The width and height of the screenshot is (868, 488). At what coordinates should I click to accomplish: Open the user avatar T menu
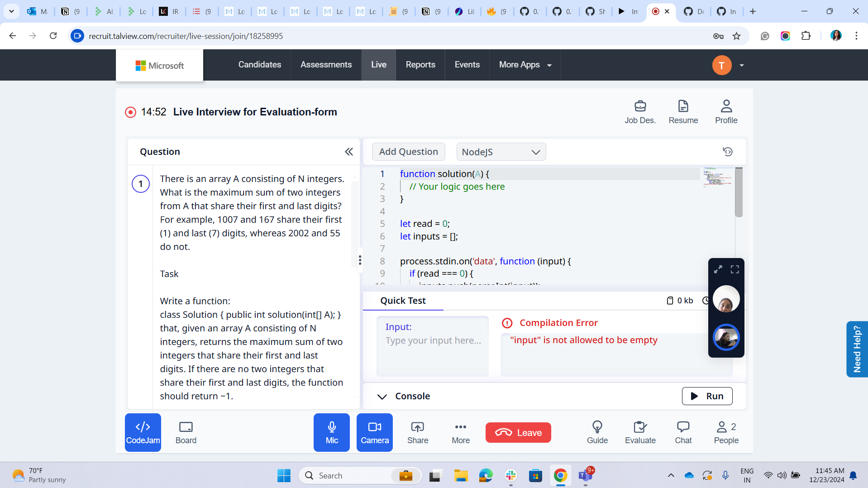coord(722,65)
